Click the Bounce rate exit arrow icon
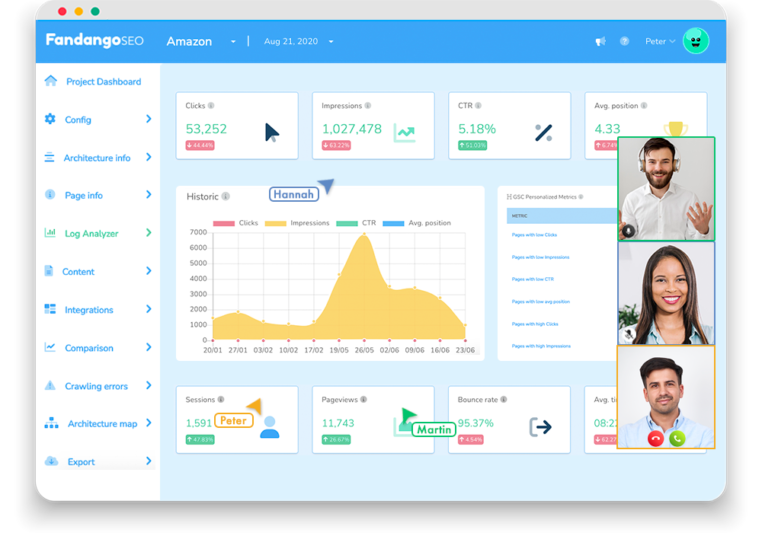Viewport: 762px width, 533px height. 540,428
